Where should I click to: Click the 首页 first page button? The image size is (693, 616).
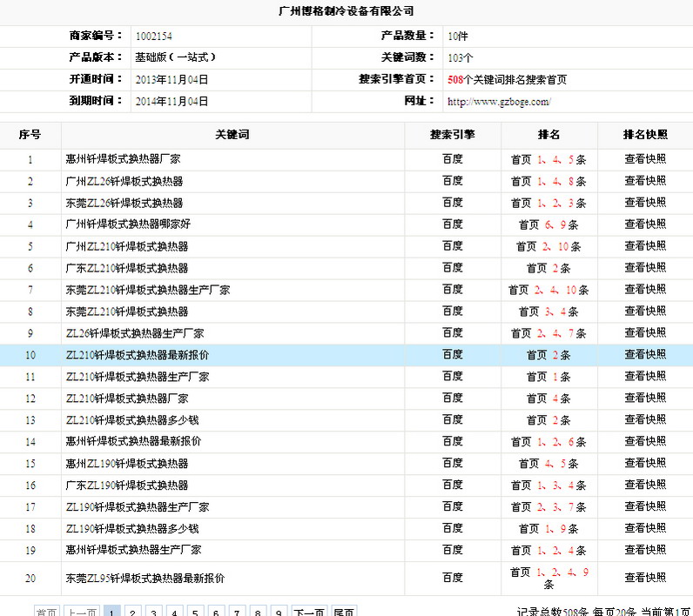point(47,612)
